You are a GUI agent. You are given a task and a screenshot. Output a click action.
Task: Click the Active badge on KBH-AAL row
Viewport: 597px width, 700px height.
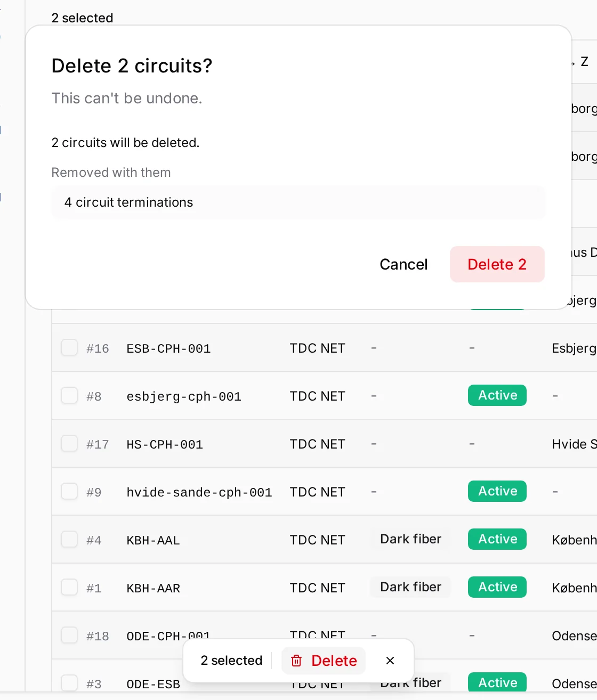click(x=497, y=539)
